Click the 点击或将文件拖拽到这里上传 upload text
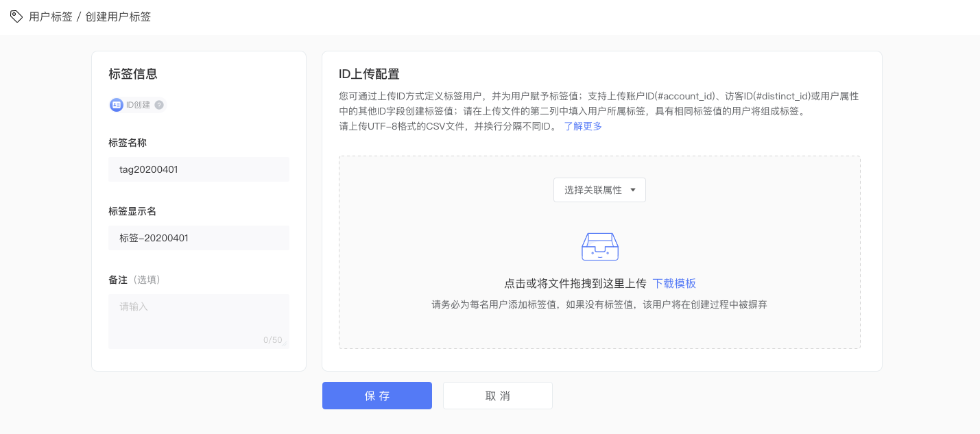Image resolution: width=980 pixels, height=434 pixels. [575, 283]
